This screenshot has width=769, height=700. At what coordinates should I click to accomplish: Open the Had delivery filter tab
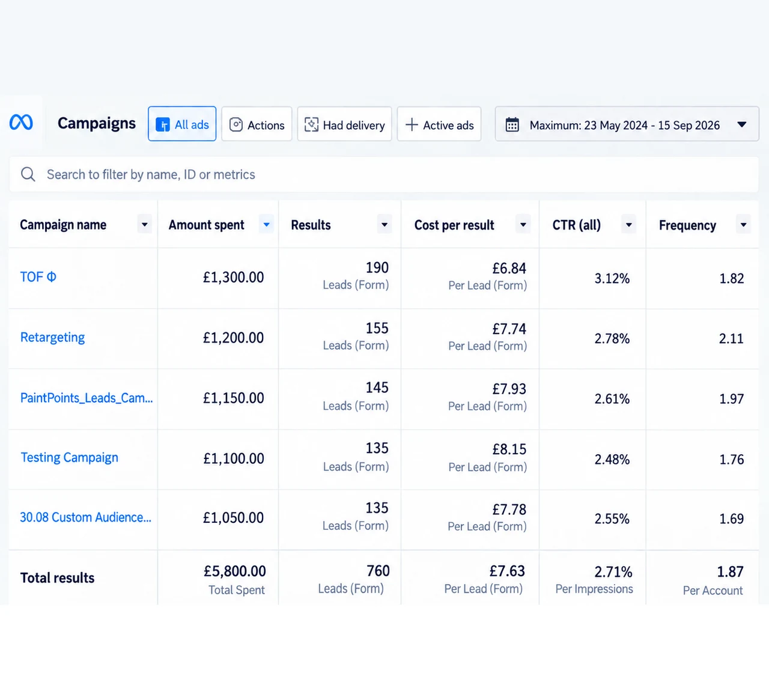pos(345,124)
